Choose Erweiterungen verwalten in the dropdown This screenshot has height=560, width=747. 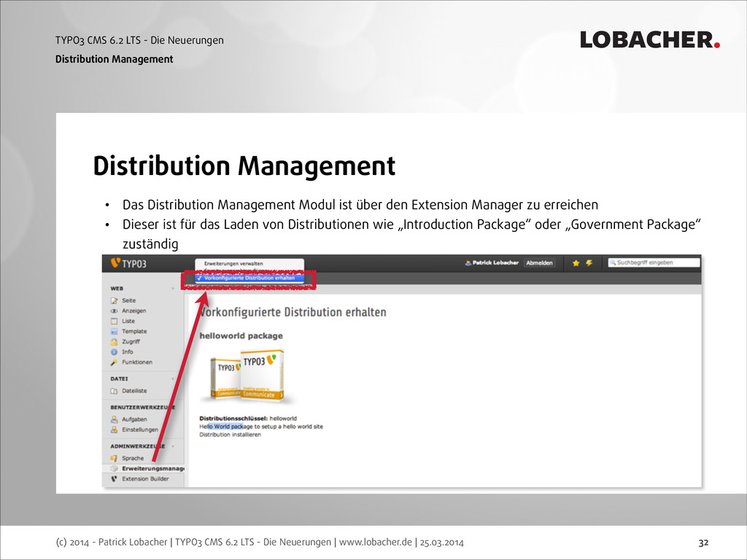(233, 263)
